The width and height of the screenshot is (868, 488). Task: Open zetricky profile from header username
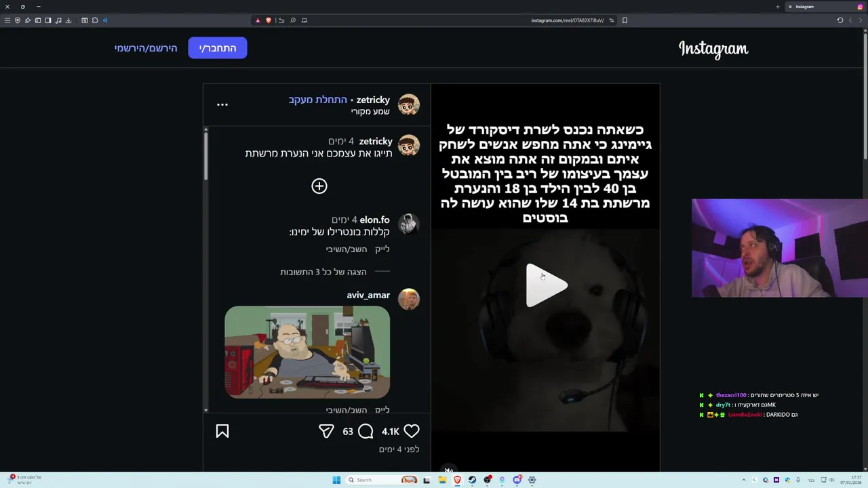[x=373, y=100]
